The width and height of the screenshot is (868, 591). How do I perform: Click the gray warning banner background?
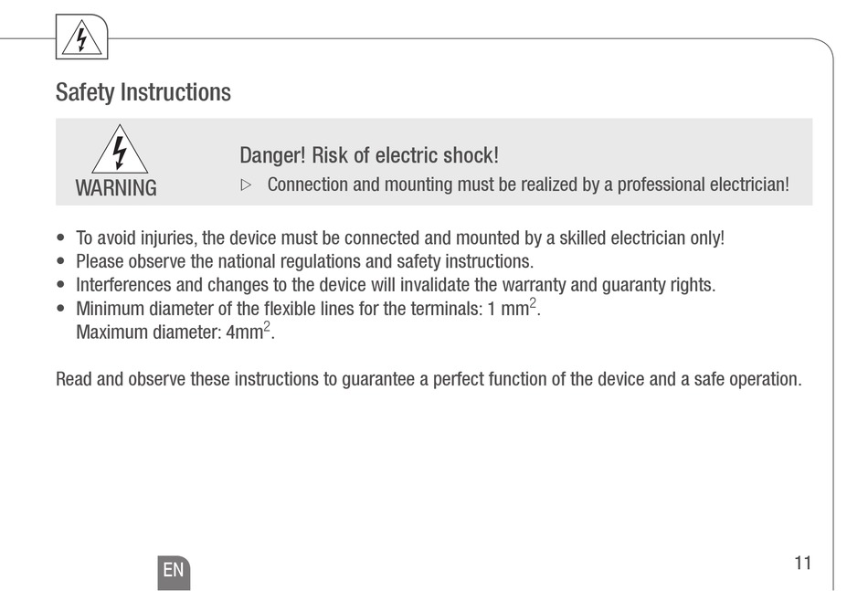(x=434, y=162)
